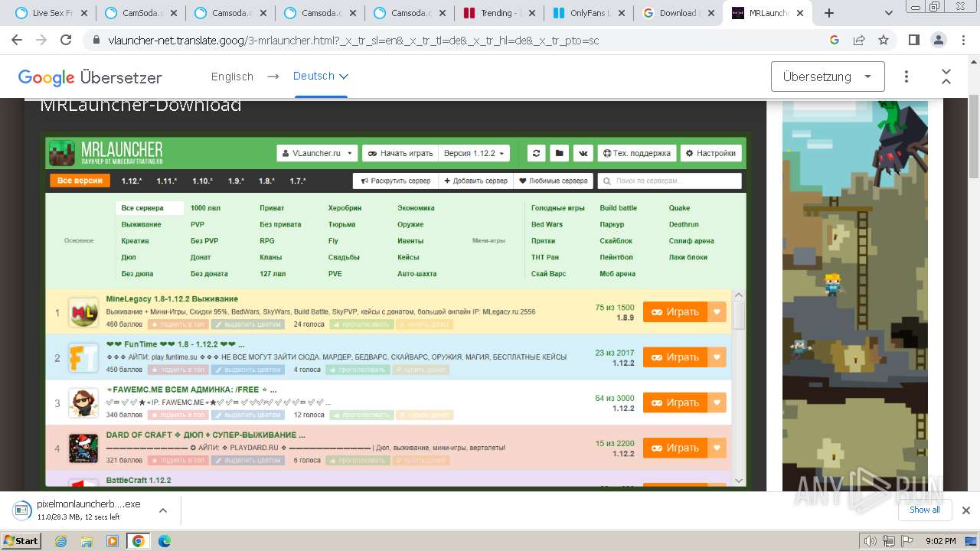
Task: Launch Internet Explorer from taskbar
Action: tap(61, 541)
